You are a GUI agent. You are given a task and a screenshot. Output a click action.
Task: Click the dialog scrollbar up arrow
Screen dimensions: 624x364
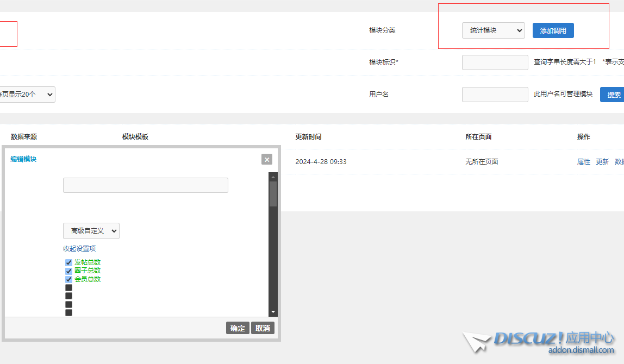point(273,177)
